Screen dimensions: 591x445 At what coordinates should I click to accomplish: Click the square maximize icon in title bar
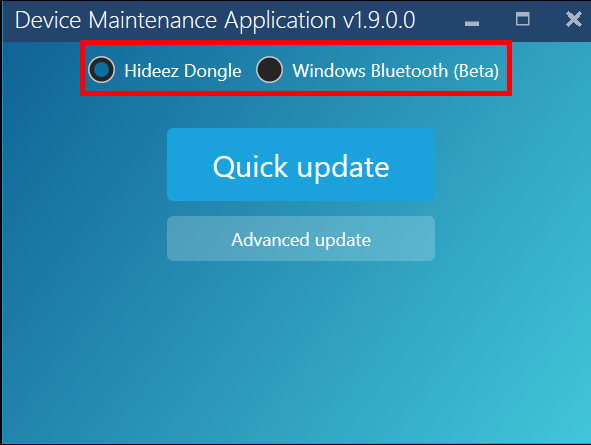tap(522, 19)
